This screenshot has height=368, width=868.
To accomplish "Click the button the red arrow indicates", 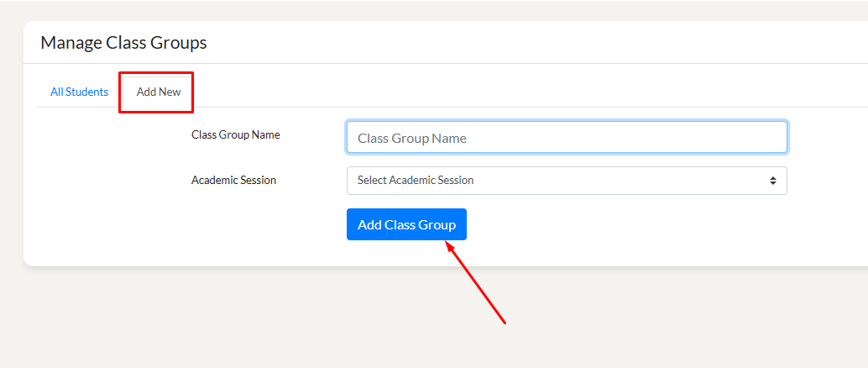I will [406, 224].
